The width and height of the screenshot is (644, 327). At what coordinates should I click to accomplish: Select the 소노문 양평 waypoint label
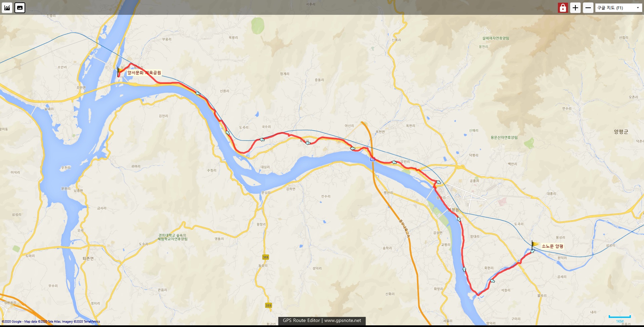[x=552, y=246]
